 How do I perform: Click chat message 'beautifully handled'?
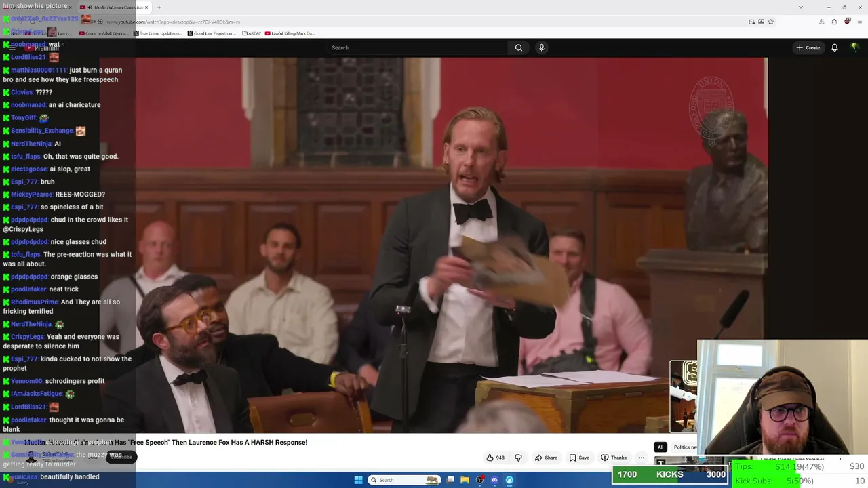click(x=69, y=477)
